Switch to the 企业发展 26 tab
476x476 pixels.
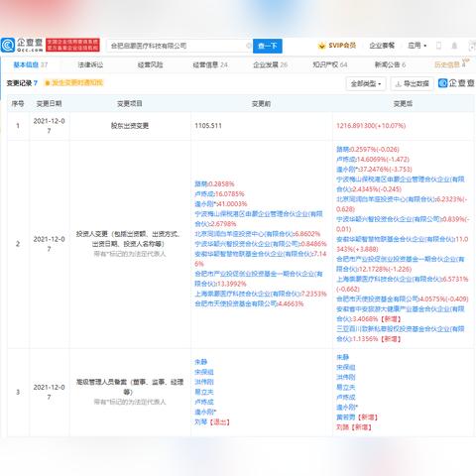click(x=270, y=64)
